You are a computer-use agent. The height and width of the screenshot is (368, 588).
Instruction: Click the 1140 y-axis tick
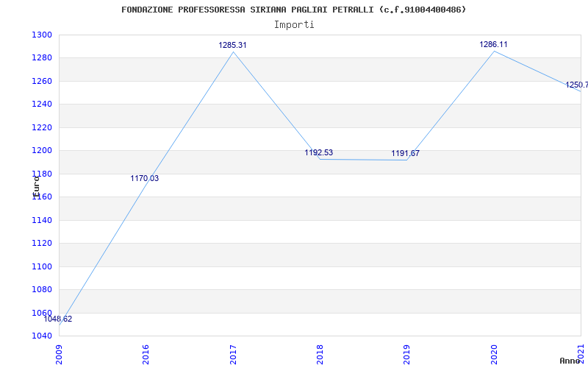click(x=42, y=220)
